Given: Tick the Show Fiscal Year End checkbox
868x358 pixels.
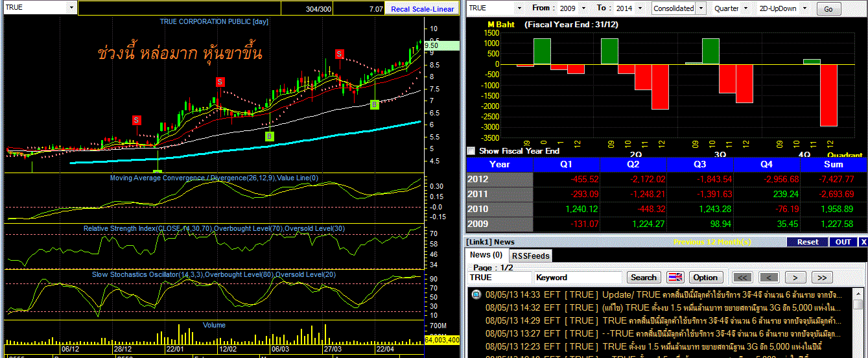Looking at the screenshot, I should (x=471, y=150).
